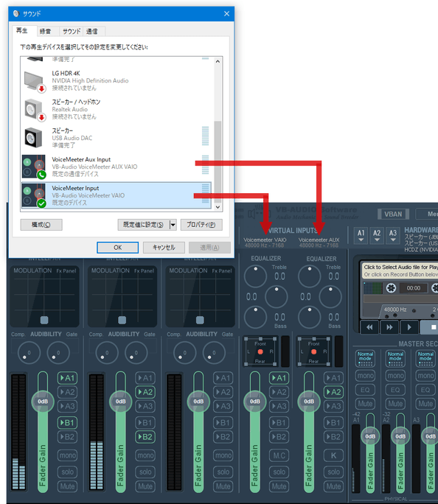Select VoiceMeeter Input device icon
Viewport: 438px width, 504px height.
[x=34, y=195]
